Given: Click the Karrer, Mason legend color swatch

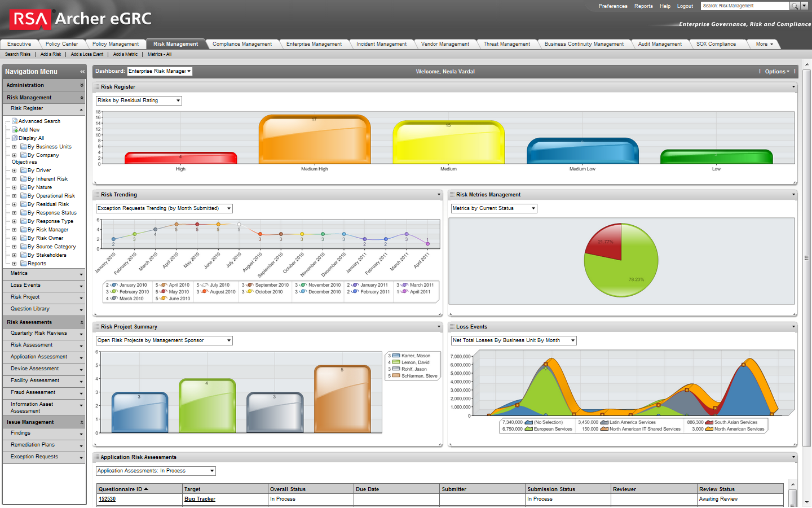Looking at the screenshot, I should point(396,356).
